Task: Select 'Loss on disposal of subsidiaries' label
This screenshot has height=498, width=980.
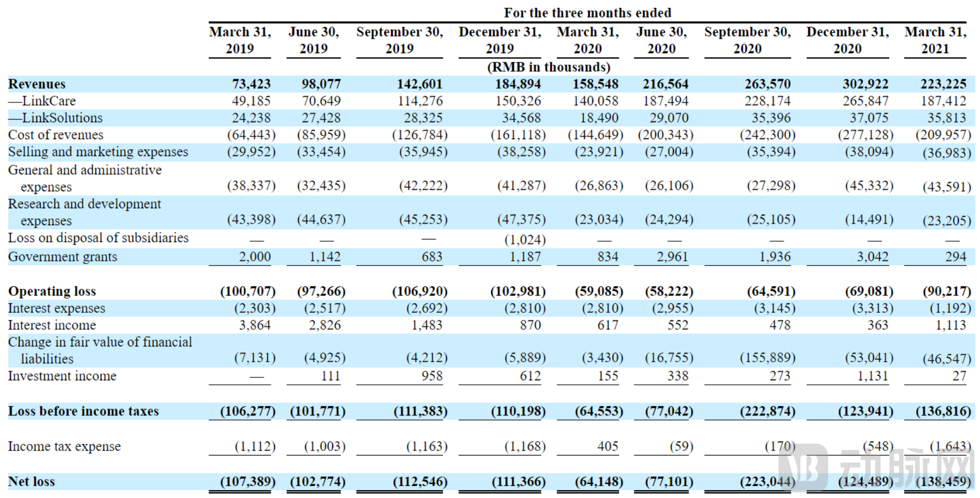Action: click(98, 238)
